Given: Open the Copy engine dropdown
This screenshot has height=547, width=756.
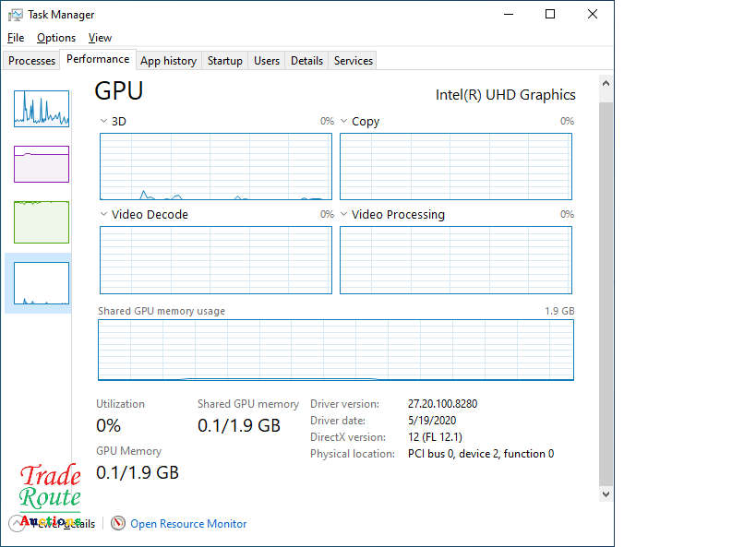Looking at the screenshot, I should pos(343,122).
